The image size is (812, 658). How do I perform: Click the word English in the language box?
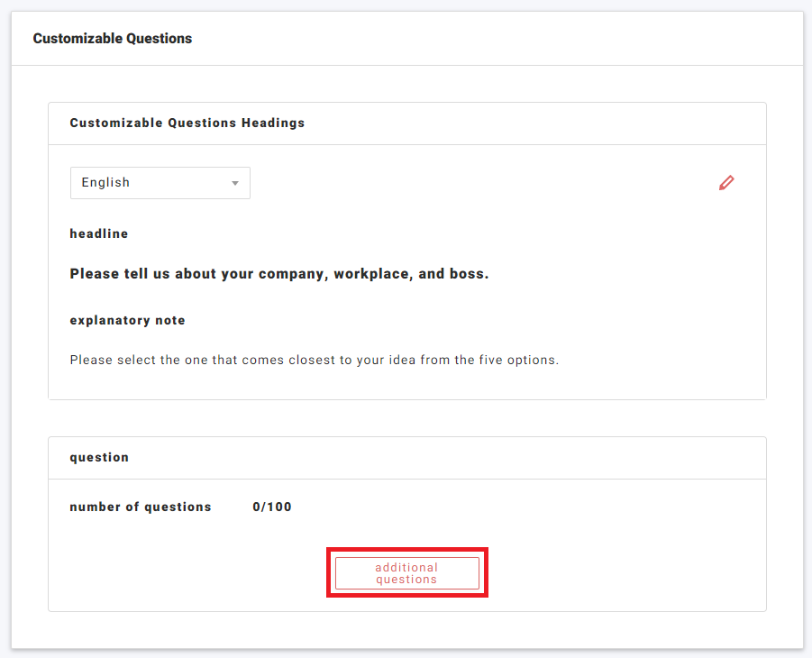pos(105,183)
